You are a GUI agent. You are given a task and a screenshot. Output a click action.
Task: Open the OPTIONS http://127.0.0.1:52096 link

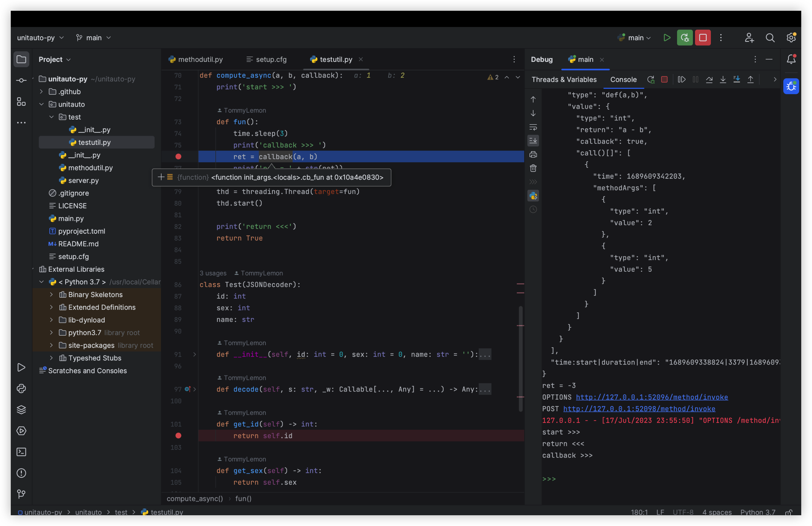pyautogui.click(x=652, y=397)
